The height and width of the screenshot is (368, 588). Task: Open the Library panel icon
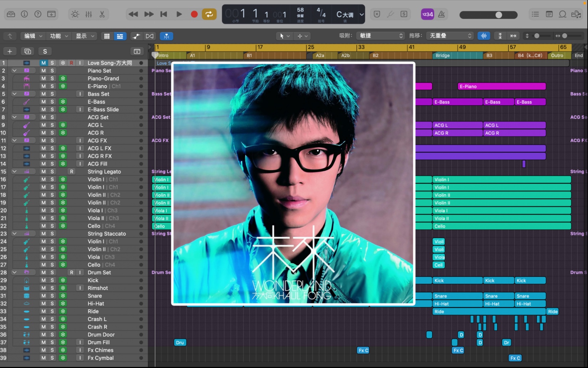point(11,14)
